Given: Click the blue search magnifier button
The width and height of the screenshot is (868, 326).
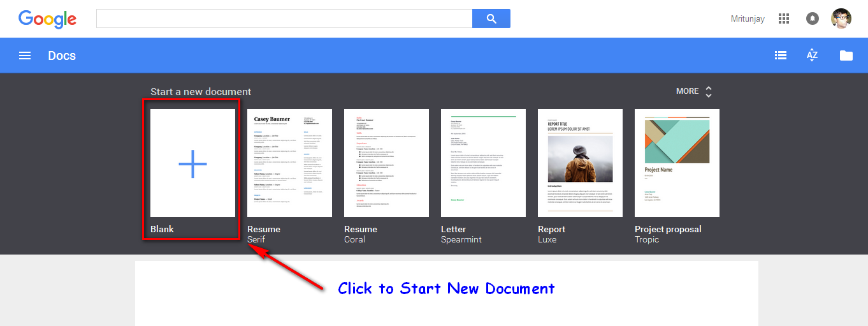Looking at the screenshot, I should coord(491,19).
